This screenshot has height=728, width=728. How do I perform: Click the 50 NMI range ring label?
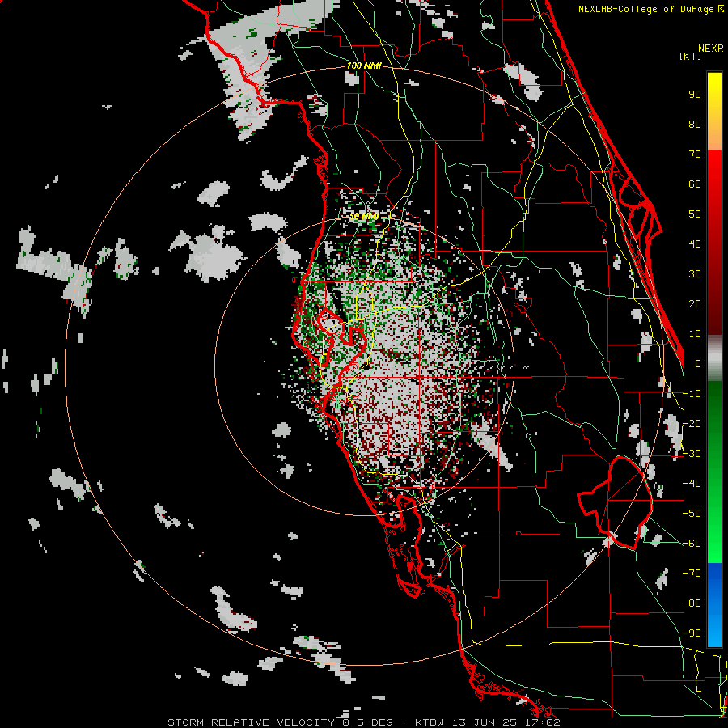(x=364, y=216)
